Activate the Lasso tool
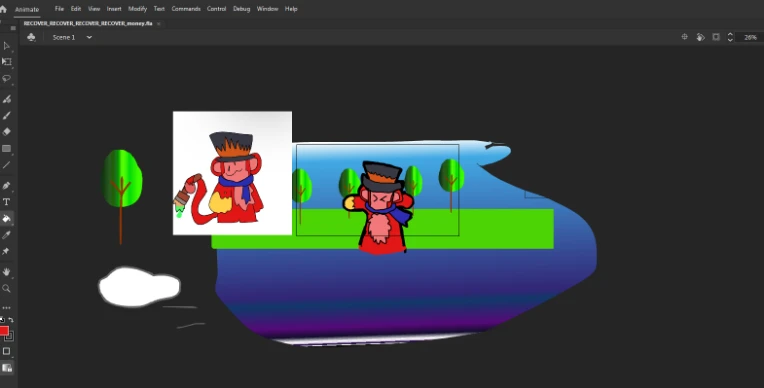The image size is (764, 388). [7, 78]
